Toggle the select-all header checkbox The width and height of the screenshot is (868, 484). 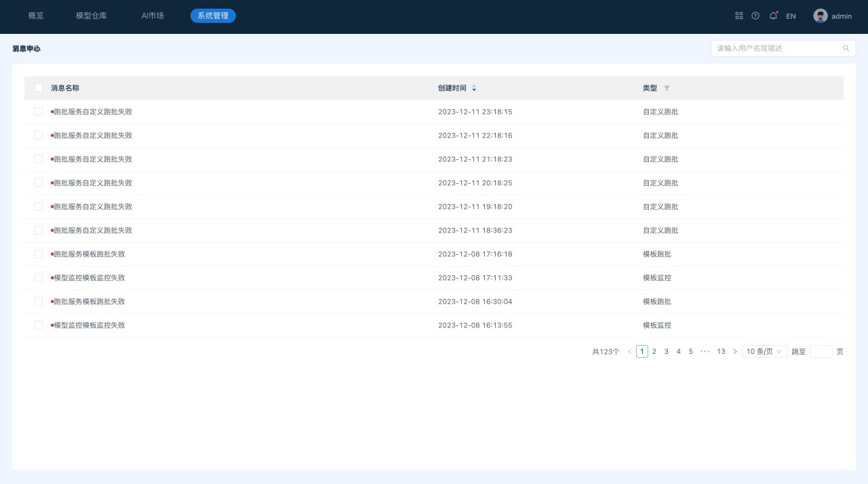39,88
